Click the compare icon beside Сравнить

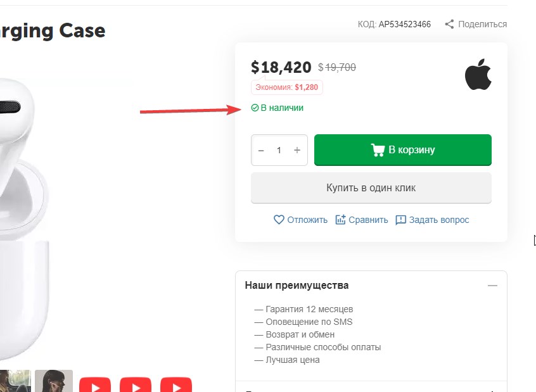pos(340,220)
